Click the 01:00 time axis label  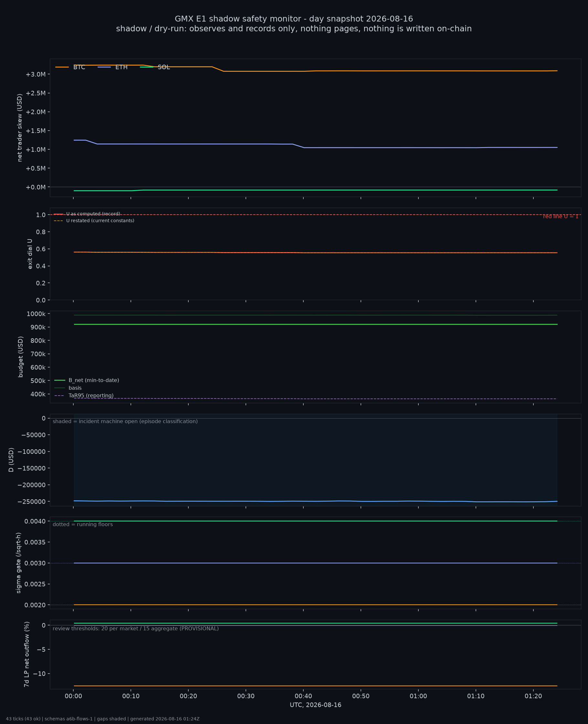coord(418,696)
